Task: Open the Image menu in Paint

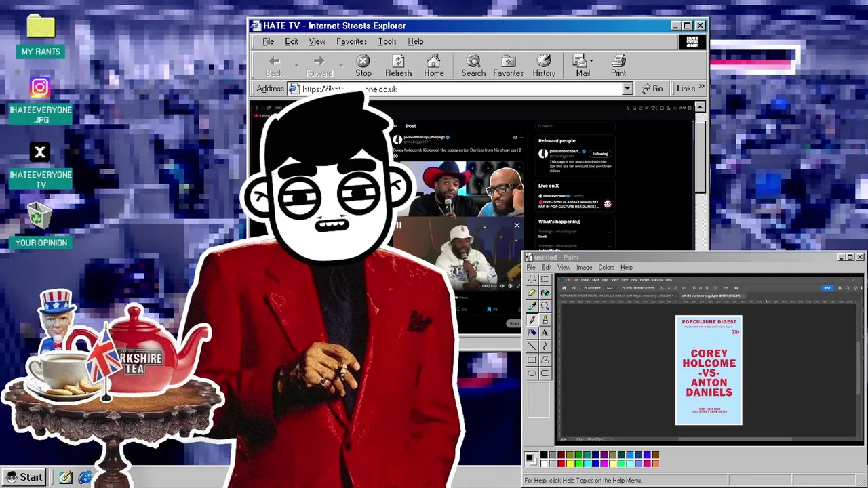Action: pos(584,267)
